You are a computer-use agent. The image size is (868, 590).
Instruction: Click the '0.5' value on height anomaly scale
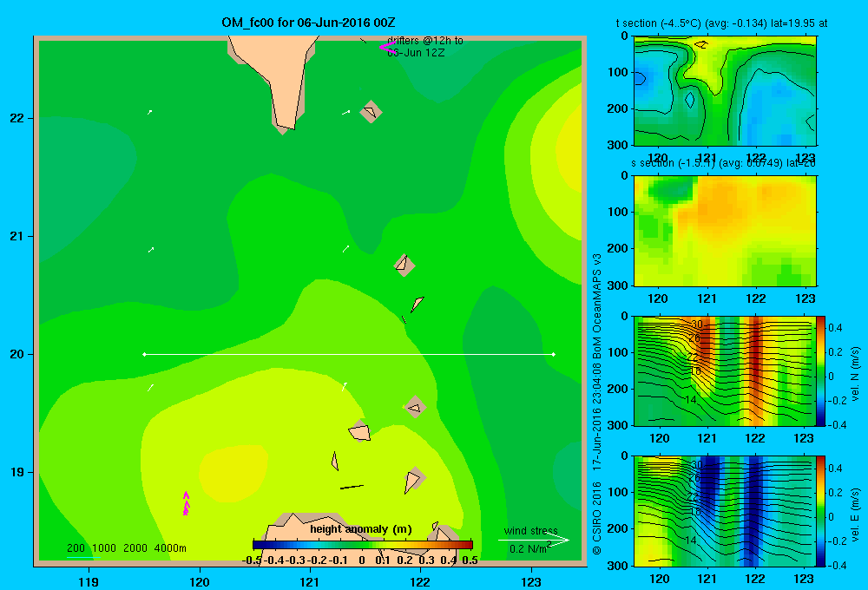click(x=470, y=560)
